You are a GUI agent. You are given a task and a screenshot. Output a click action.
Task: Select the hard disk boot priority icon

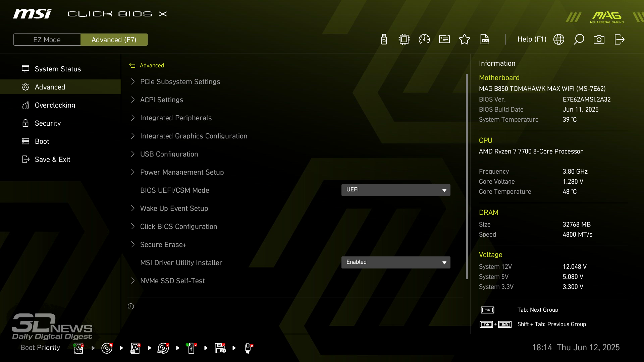(78, 348)
